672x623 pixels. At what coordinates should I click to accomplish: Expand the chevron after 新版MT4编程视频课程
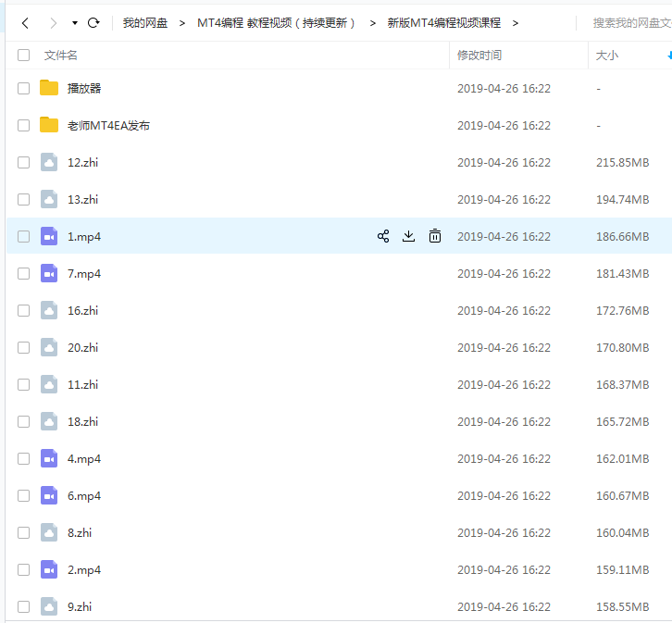(x=516, y=23)
